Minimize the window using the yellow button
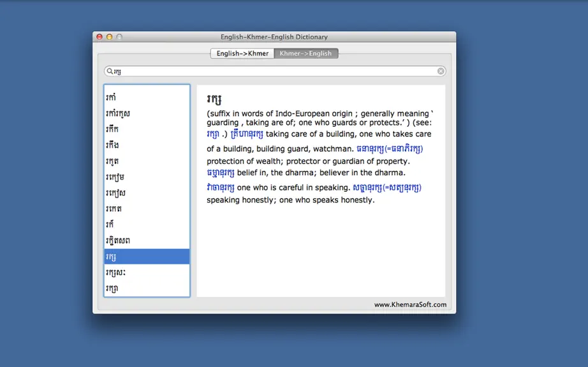 point(109,37)
